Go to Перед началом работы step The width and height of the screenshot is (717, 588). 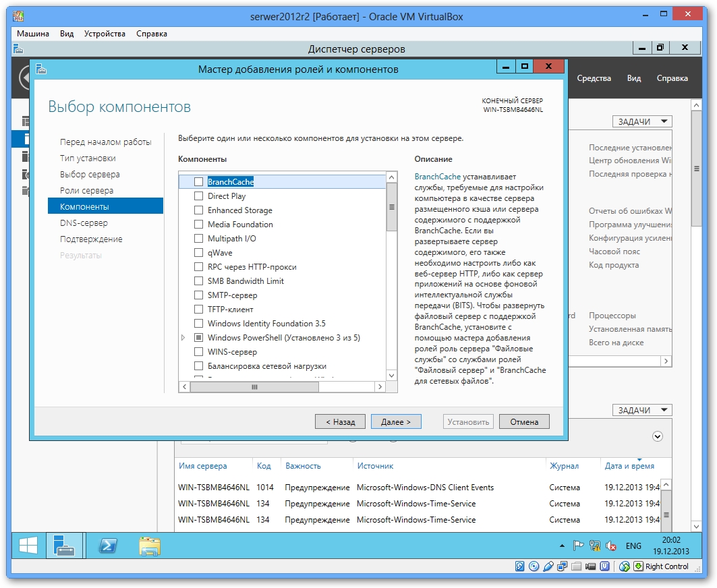tap(105, 142)
